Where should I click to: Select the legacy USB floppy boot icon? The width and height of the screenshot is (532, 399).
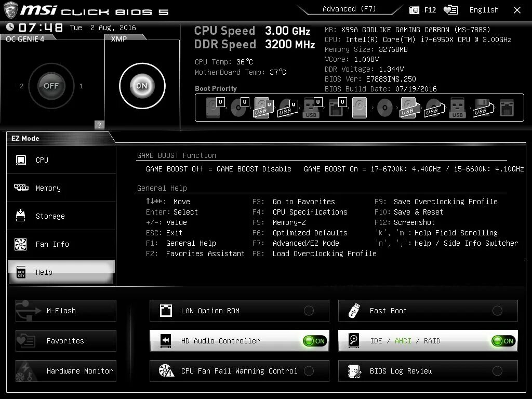(x=483, y=108)
